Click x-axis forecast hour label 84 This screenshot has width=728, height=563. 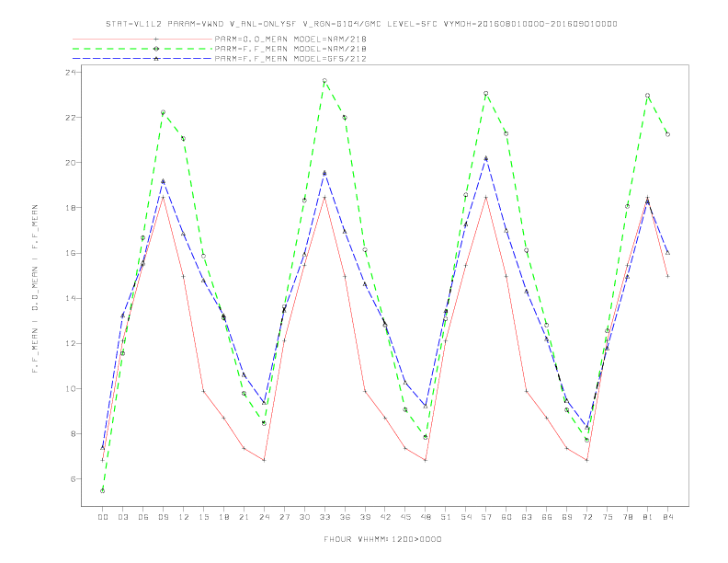tap(668, 517)
